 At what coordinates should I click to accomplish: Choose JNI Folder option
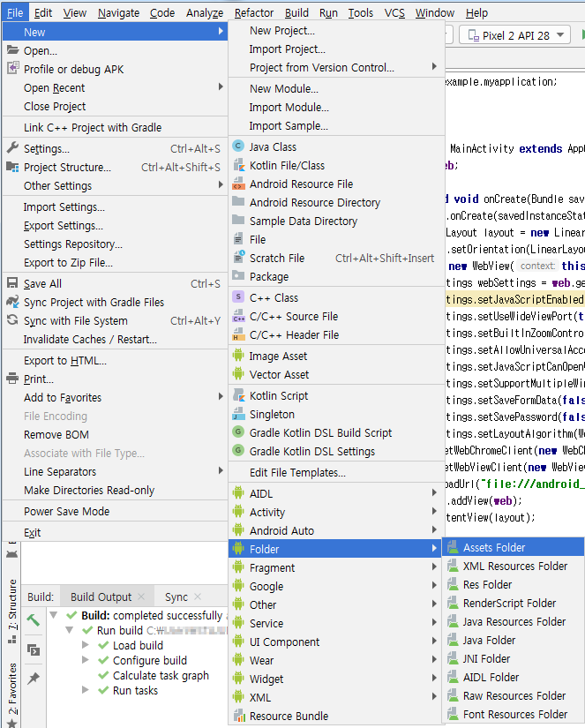click(513, 658)
